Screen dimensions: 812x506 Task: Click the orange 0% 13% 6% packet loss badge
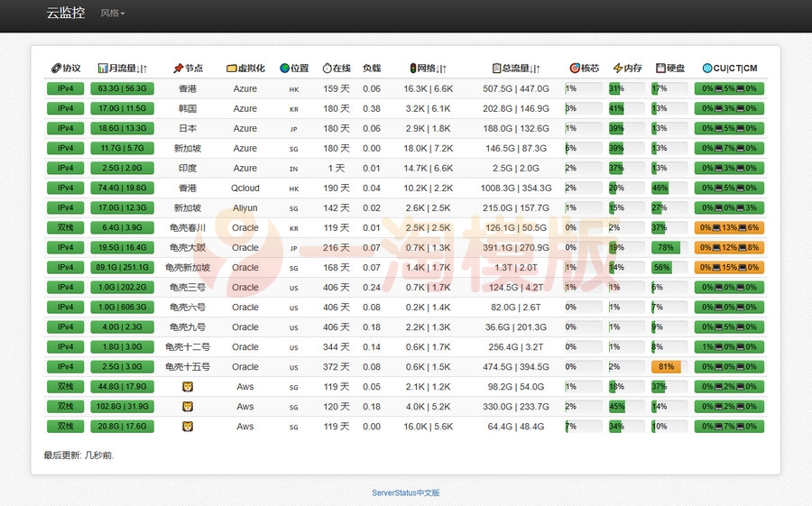click(729, 227)
